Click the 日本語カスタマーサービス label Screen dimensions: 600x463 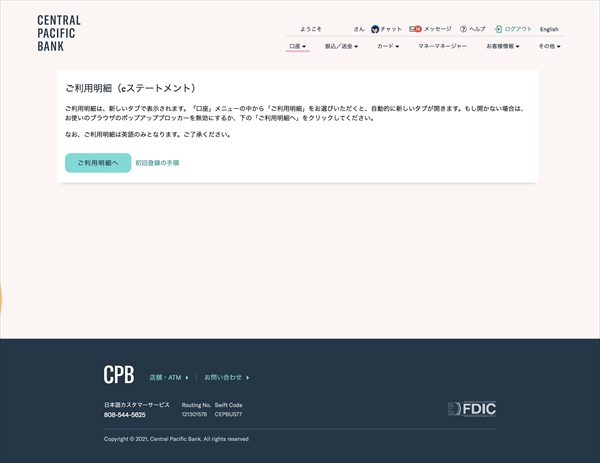(x=137, y=405)
